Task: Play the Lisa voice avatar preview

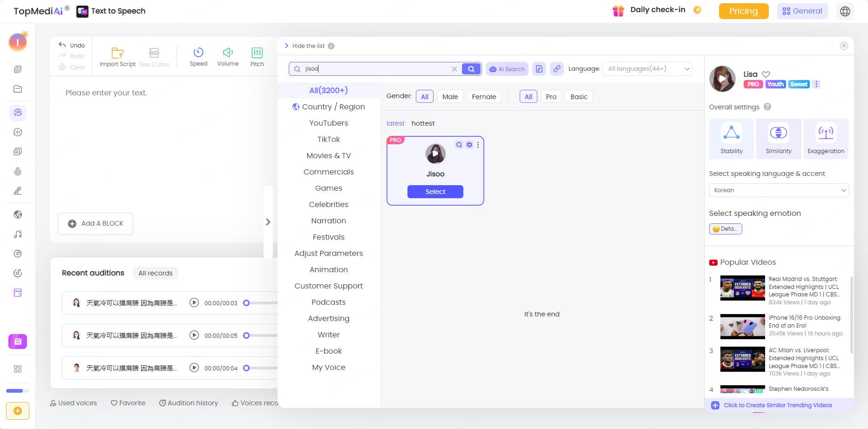Action: (x=722, y=78)
